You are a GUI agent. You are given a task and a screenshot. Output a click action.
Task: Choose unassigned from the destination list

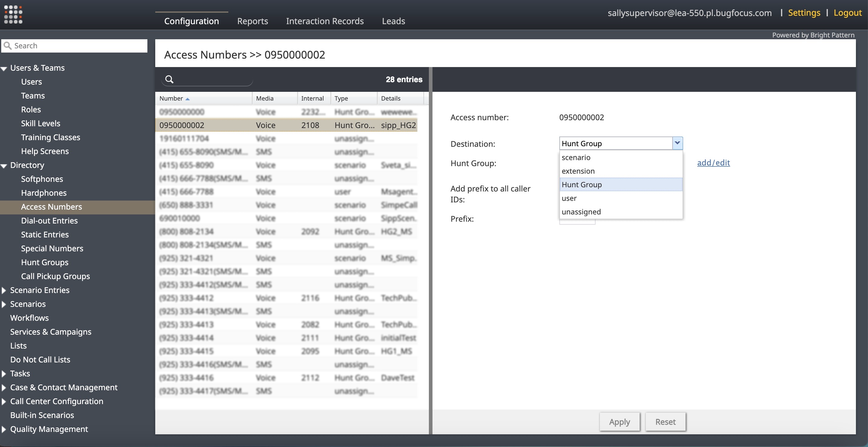[621, 211]
